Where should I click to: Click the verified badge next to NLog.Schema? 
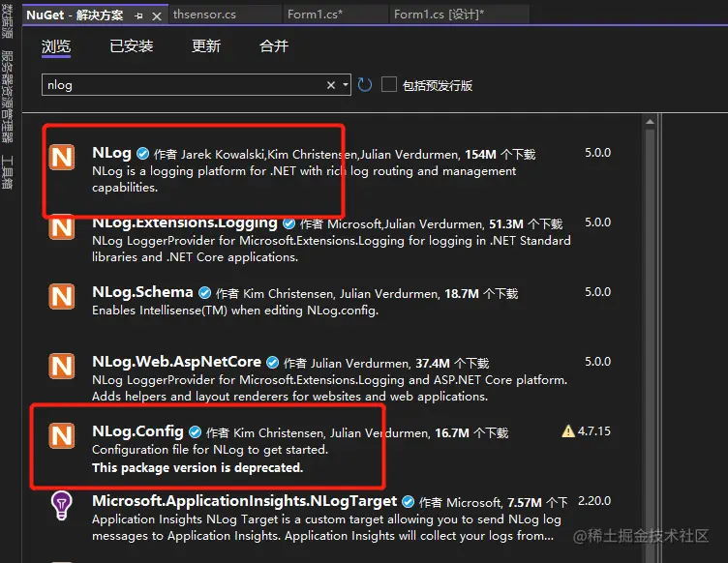[204, 293]
